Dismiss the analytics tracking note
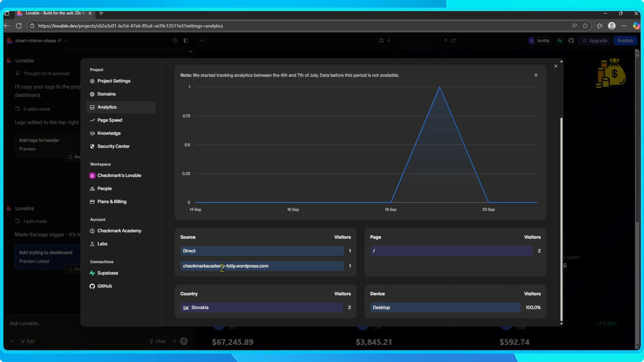Screen dimensions: 644x362 coord(536,75)
